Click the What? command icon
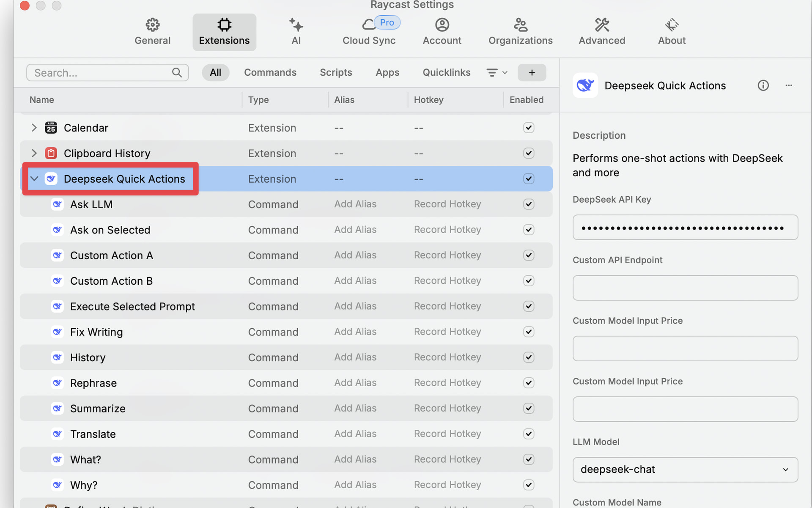 pos(58,459)
